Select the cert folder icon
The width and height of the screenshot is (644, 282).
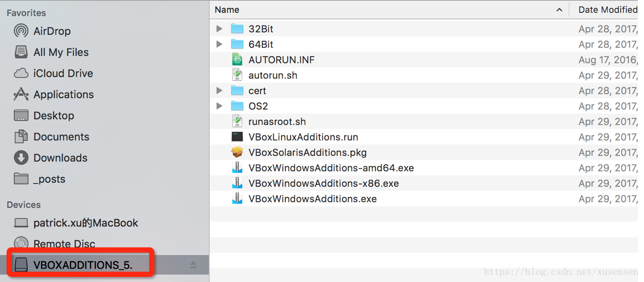click(237, 91)
